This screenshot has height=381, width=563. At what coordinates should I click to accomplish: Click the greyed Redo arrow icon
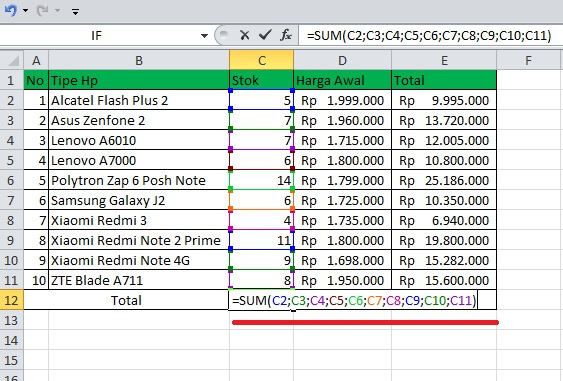(x=42, y=11)
